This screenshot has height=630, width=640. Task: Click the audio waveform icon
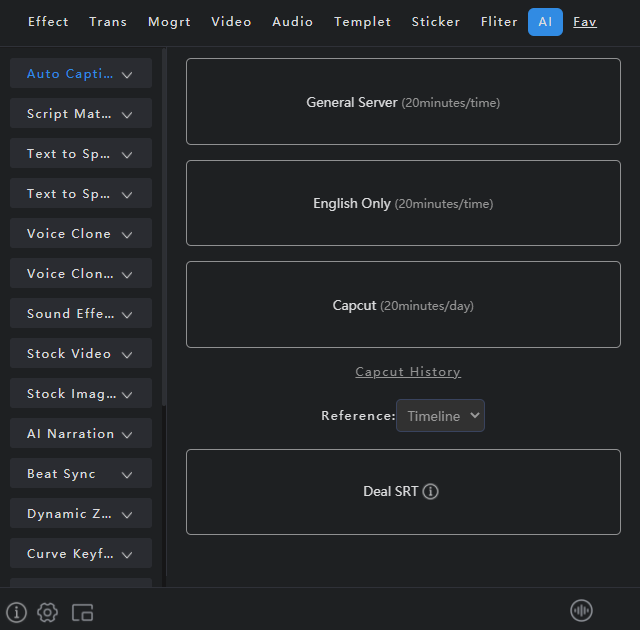coord(581,611)
